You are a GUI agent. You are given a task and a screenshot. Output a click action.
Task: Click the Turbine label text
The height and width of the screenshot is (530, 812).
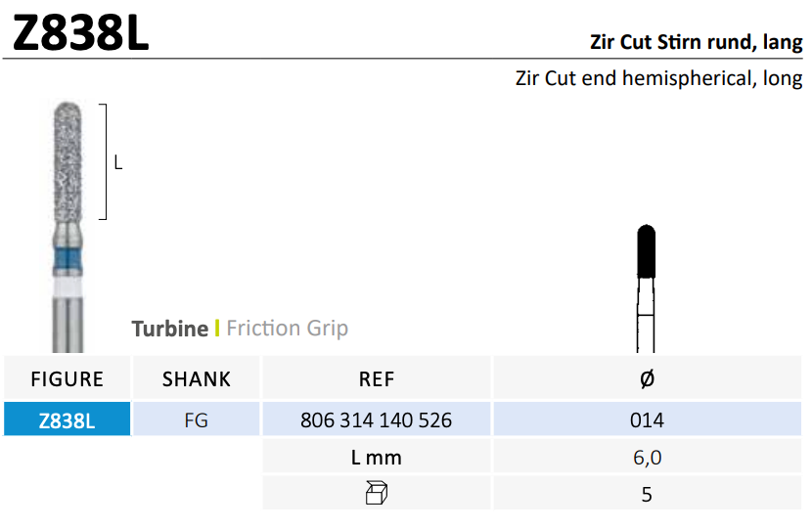click(170, 329)
